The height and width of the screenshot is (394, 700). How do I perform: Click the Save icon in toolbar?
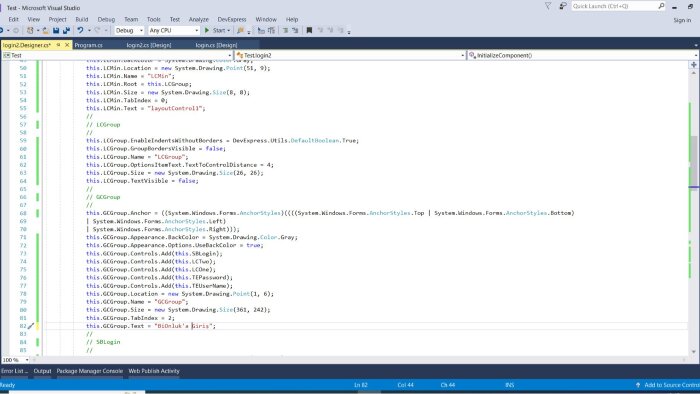coord(56,30)
